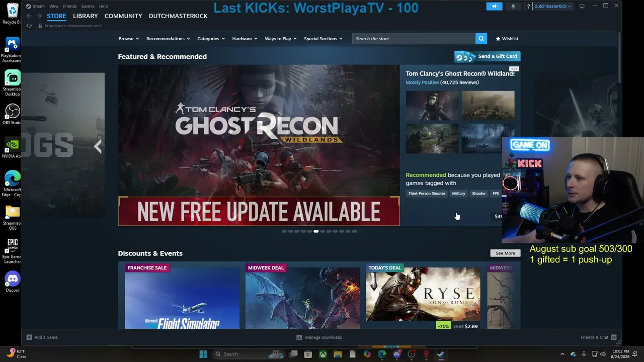
Task: Reload the Steam store page
Action: [29, 26]
